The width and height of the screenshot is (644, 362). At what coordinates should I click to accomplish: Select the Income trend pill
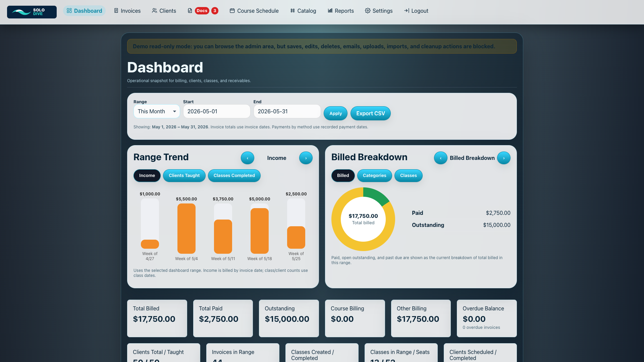pyautogui.click(x=147, y=176)
